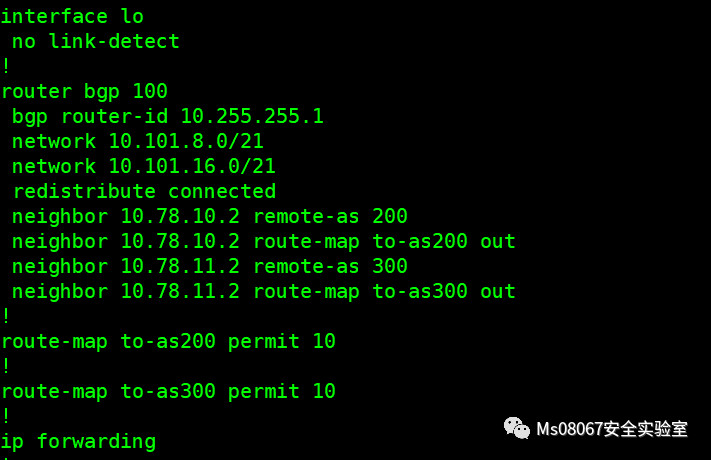The width and height of the screenshot is (711, 460).
Task: Click the WeChat logo in the watermark
Action: coord(517,428)
